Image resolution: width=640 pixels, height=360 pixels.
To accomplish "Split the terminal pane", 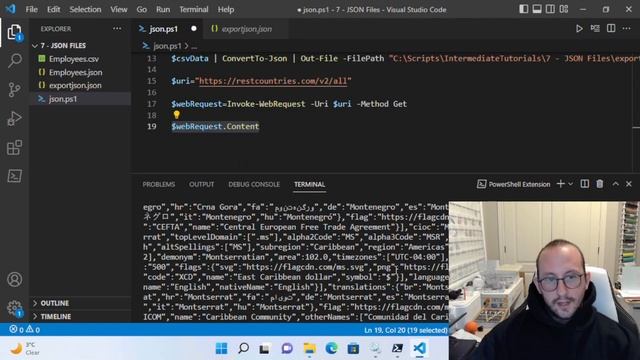I will click(x=584, y=184).
